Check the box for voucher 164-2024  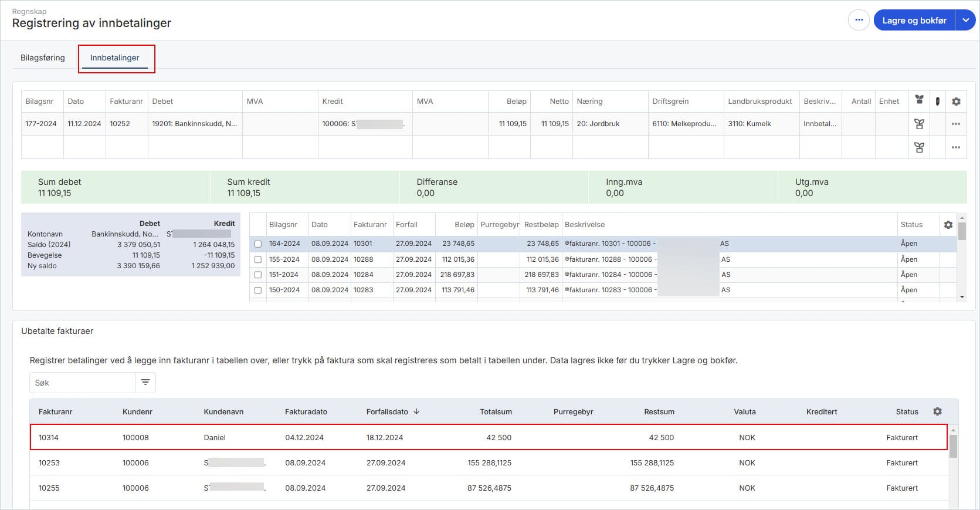257,244
